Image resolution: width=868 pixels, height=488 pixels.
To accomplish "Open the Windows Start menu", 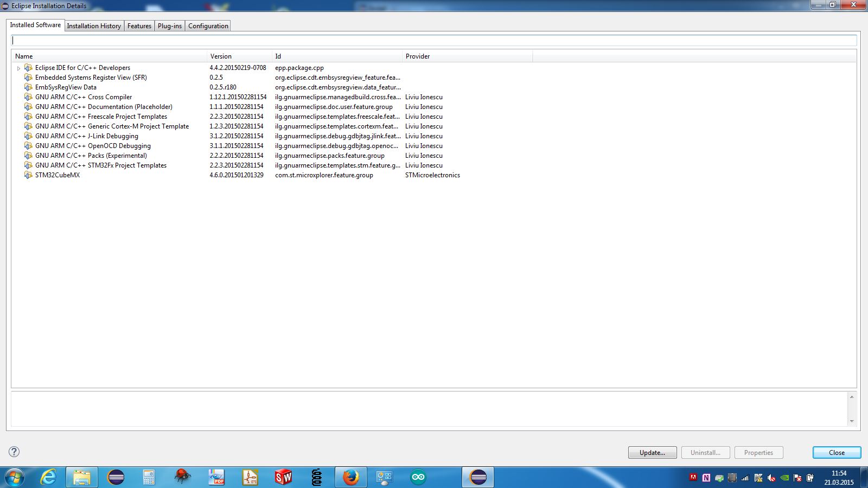I will (x=14, y=478).
